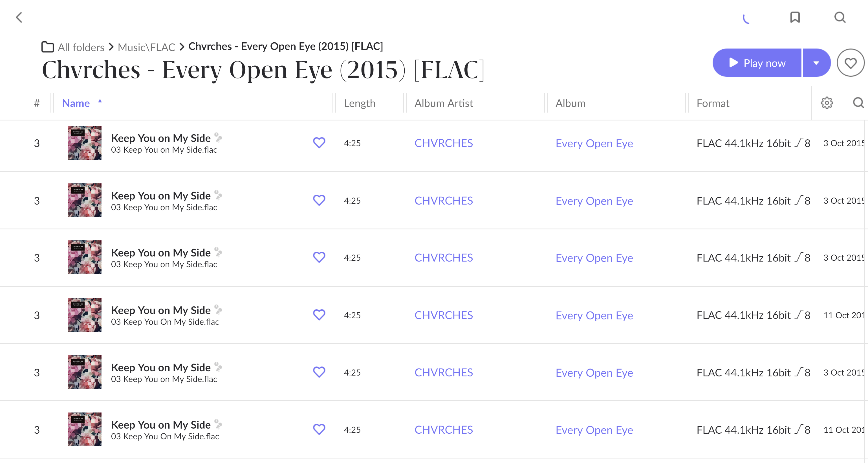This screenshot has height=463, width=868.
Task: Open the bookmarks icon
Action: point(795,17)
